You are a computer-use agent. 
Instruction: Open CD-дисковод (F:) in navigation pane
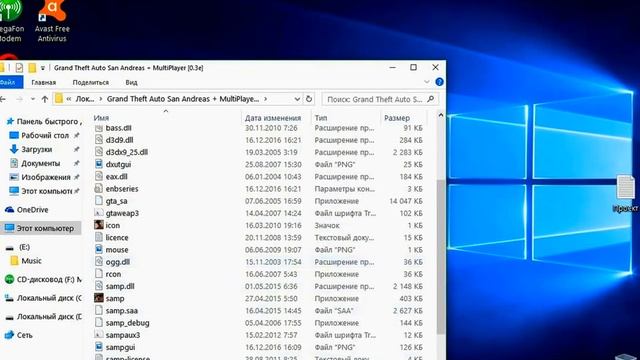click(43, 280)
